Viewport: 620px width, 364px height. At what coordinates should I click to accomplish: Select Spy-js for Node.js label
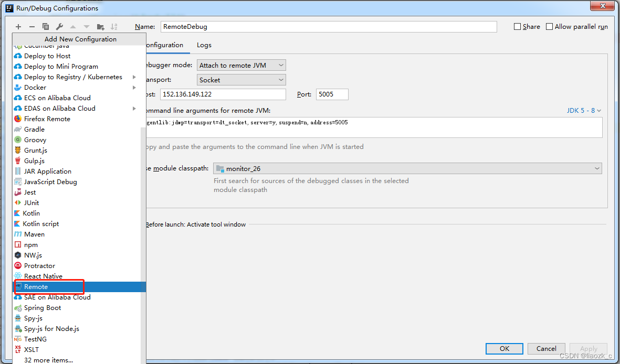point(52,329)
